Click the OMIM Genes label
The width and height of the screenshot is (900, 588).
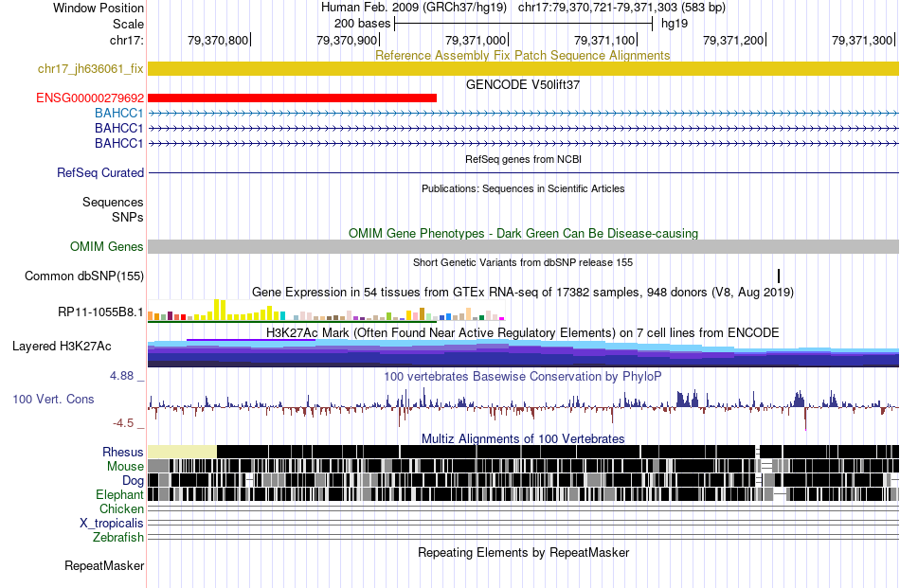[107, 247]
